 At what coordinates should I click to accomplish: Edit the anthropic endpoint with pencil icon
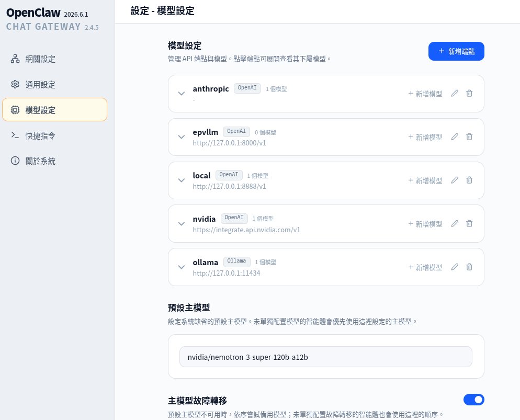coord(455,94)
